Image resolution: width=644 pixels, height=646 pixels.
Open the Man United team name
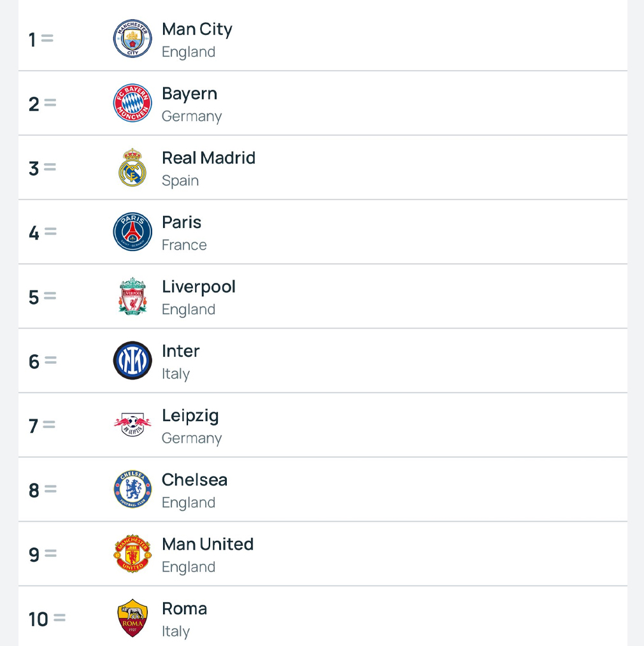click(208, 544)
